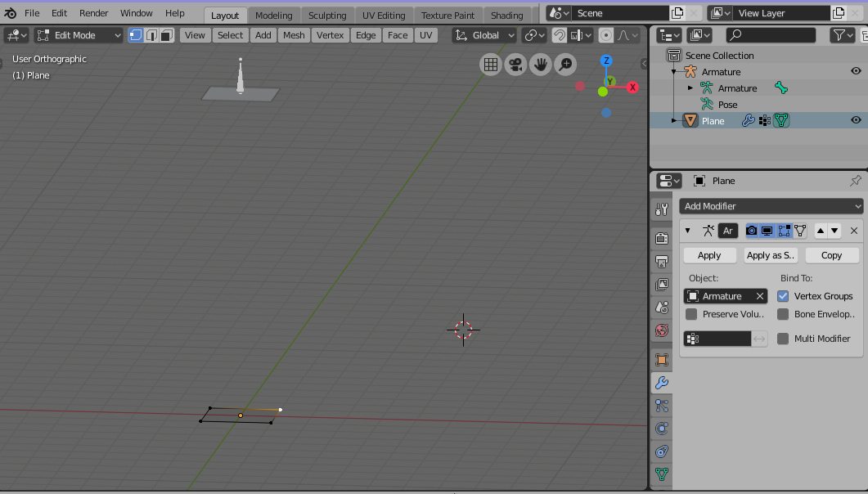Viewport: 868px width, 494px height.
Task: Toggle modifier display in render
Action: coord(751,231)
